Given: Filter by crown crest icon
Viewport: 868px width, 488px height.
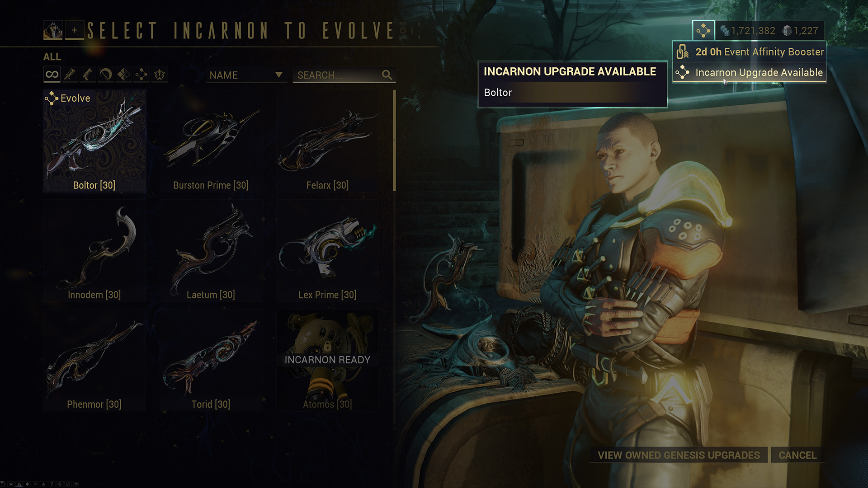Looking at the screenshot, I should (160, 75).
